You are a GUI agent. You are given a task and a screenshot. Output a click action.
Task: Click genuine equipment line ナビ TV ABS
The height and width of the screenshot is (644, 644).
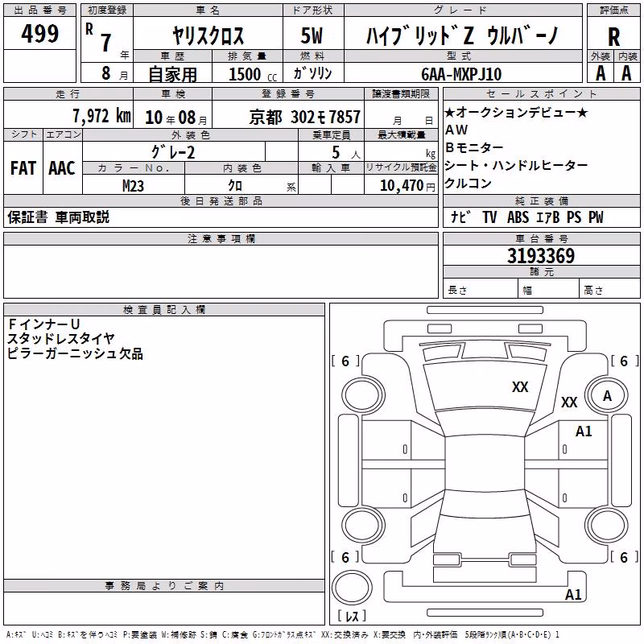(526, 217)
